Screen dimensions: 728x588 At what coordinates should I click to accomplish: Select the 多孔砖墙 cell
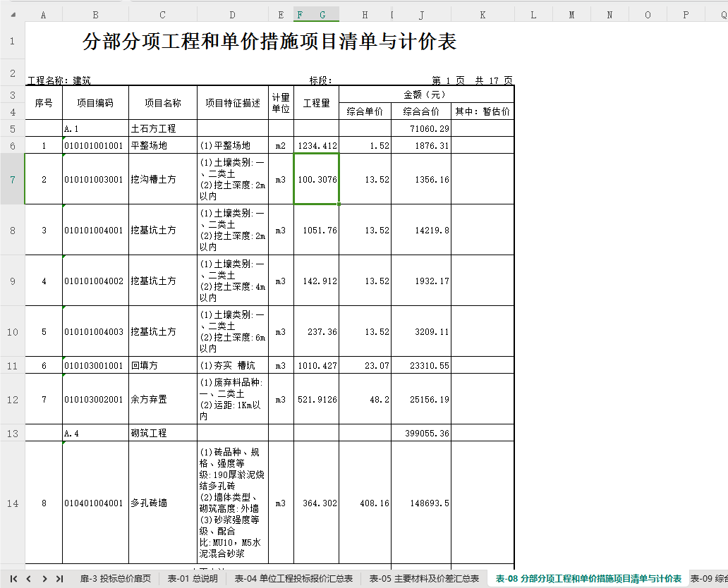[163, 503]
